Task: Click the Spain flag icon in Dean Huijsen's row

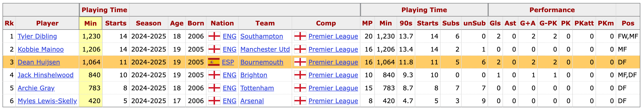Action: coord(214,62)
